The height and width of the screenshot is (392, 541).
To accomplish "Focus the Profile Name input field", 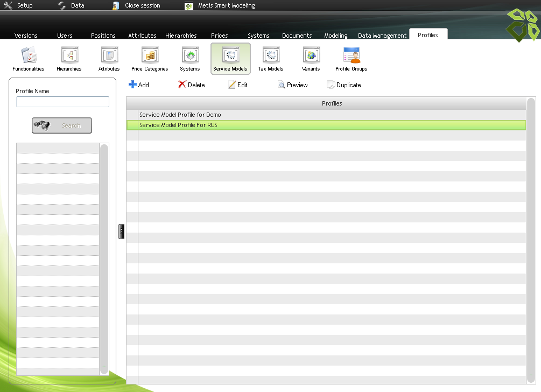I will (62, 101).
